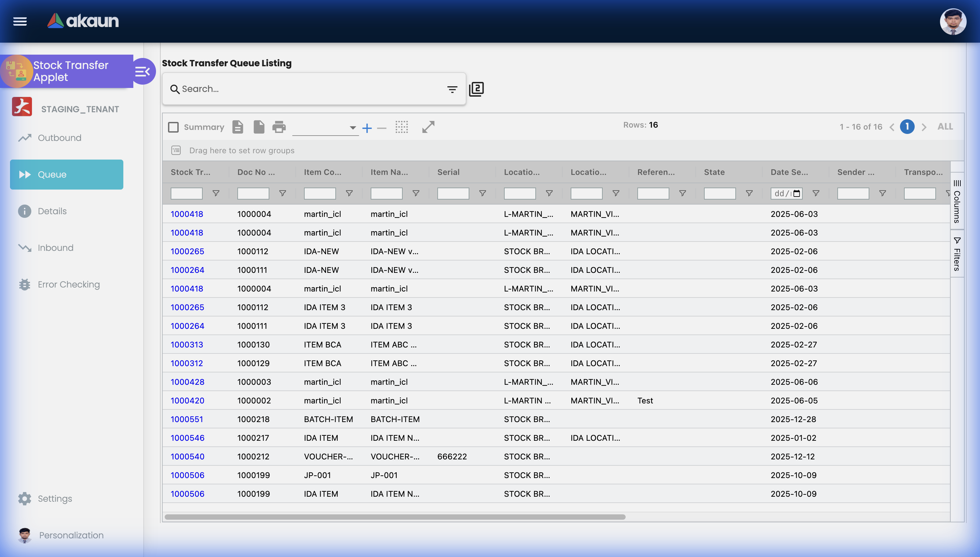Go to the next page chevron
Screen dimensions: 980x557
pos(924,127)
